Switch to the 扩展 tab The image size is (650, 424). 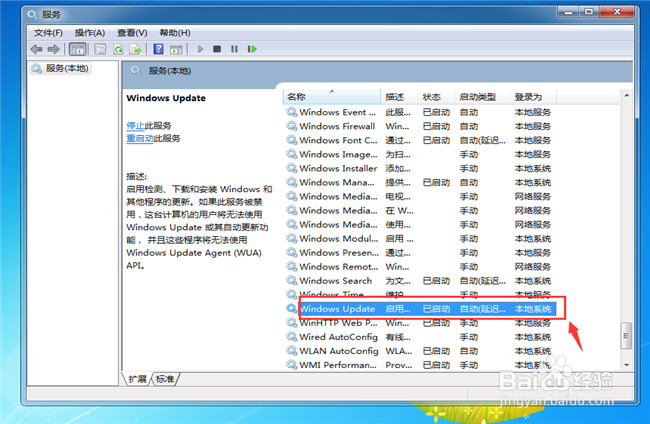point(137,379)
